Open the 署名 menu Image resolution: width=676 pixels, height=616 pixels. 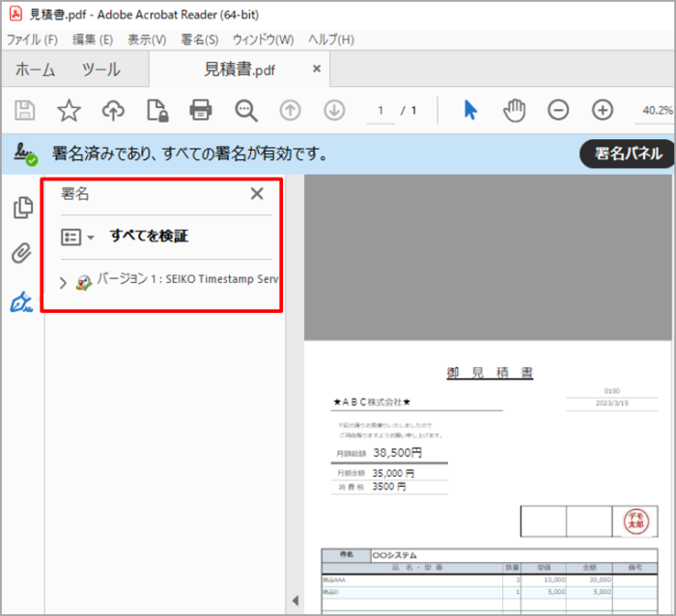(x=200, y=41)
